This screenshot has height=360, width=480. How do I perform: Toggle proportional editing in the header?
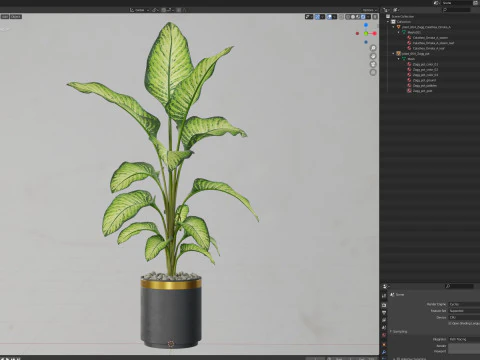(178, 10)
